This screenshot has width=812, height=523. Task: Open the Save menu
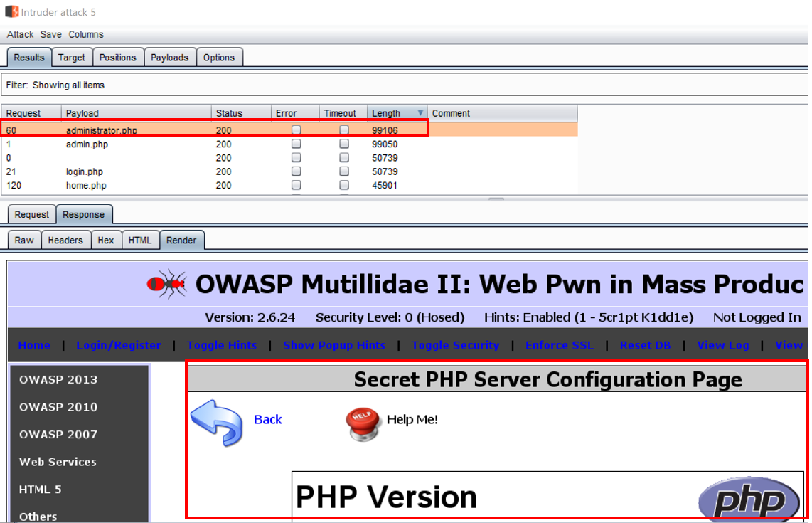pyautogui.click(x=50, y=34)
